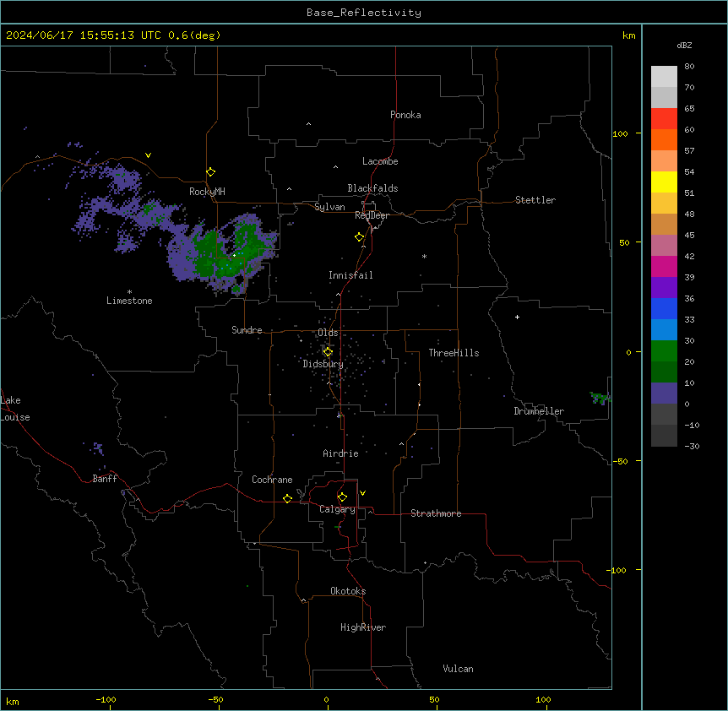Click the white caret marker west of Lacombe
The height and width of the screenshot is (711, 728).
pos(335,166)
